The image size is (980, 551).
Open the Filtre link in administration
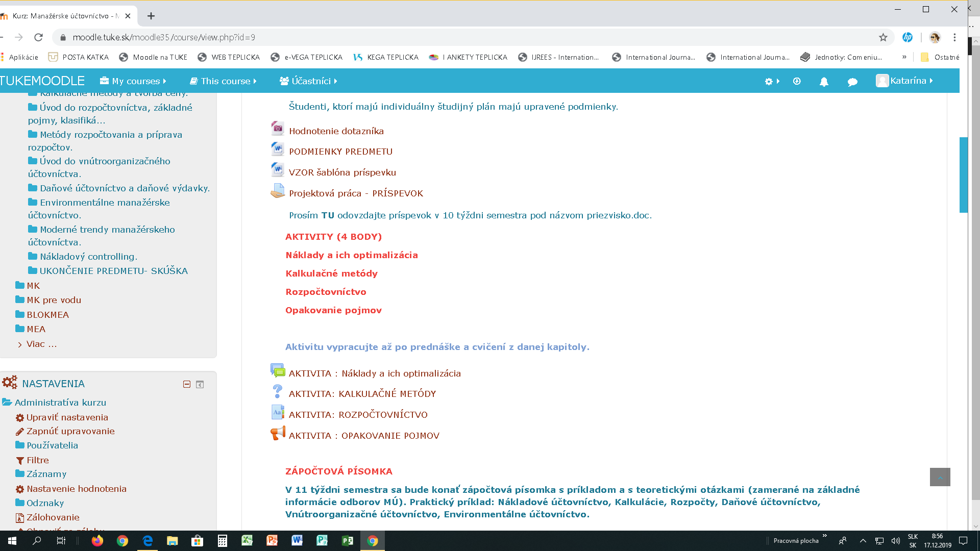tap(37, 460)
